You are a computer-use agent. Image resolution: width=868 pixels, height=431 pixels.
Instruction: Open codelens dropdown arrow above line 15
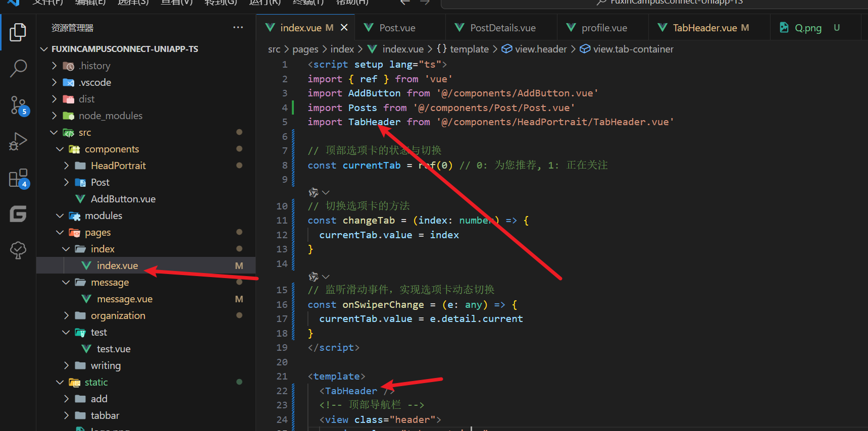[x=326, y=277]
